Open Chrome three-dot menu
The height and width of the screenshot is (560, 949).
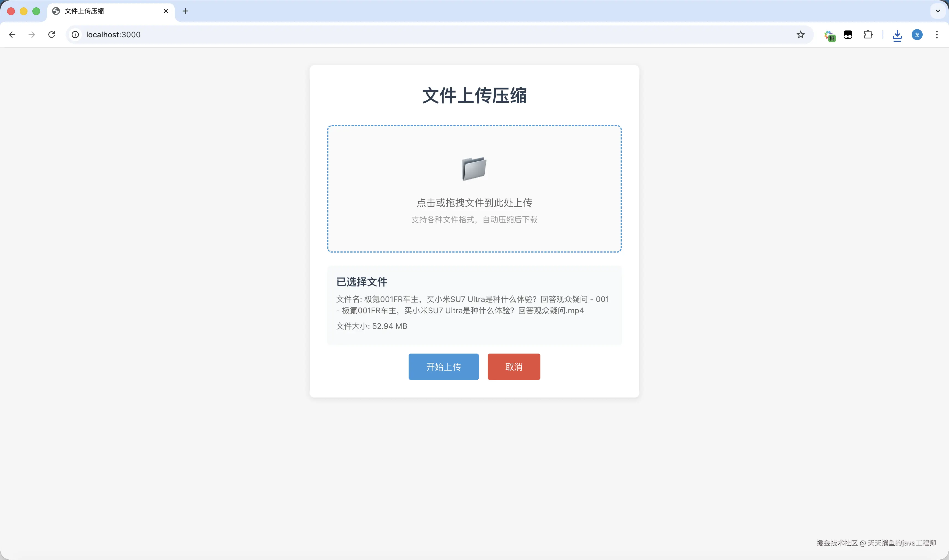(937, 35)
